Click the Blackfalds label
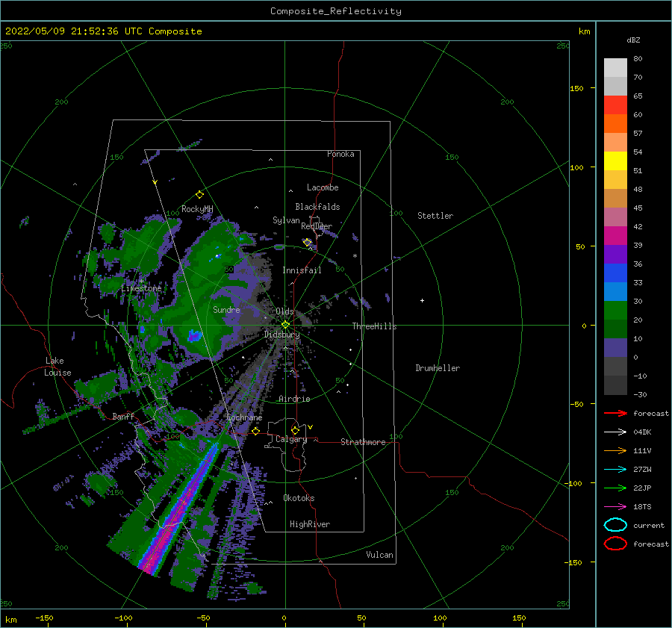Viewport: 672px width, 628px height. [x=317, y=207]
